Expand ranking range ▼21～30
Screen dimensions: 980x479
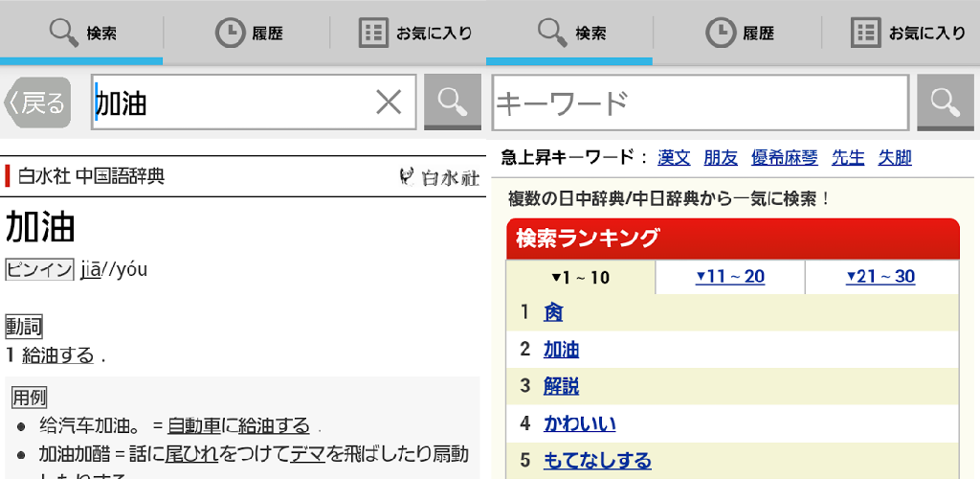tap(880, 277)
